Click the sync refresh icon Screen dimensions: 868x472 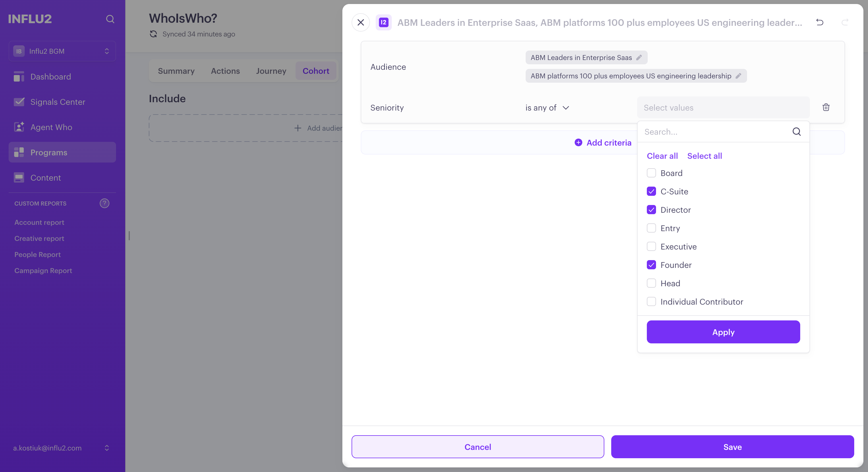154,34
